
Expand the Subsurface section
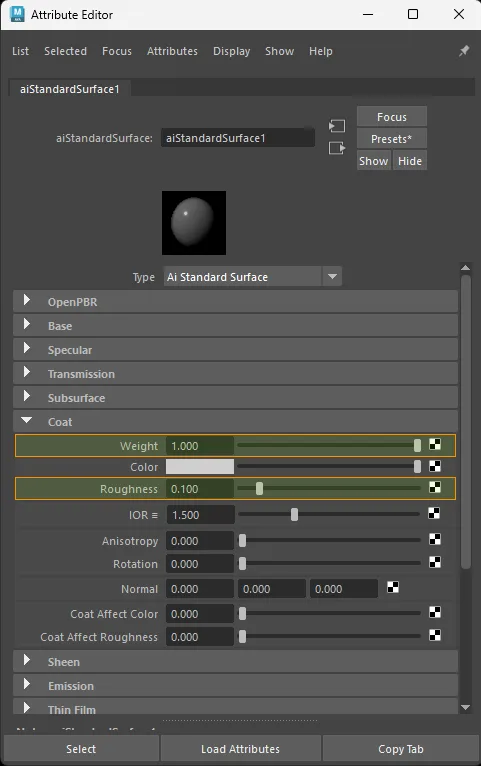pos(27,396)
